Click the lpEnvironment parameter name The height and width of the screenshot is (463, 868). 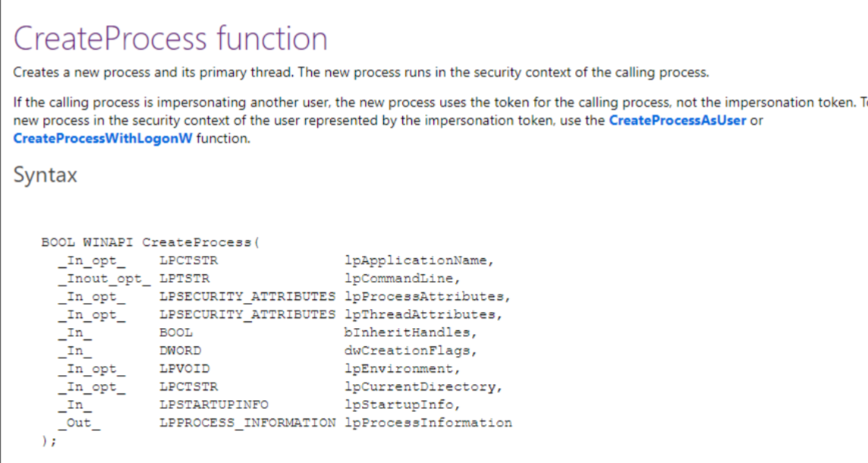coord(401,369)
